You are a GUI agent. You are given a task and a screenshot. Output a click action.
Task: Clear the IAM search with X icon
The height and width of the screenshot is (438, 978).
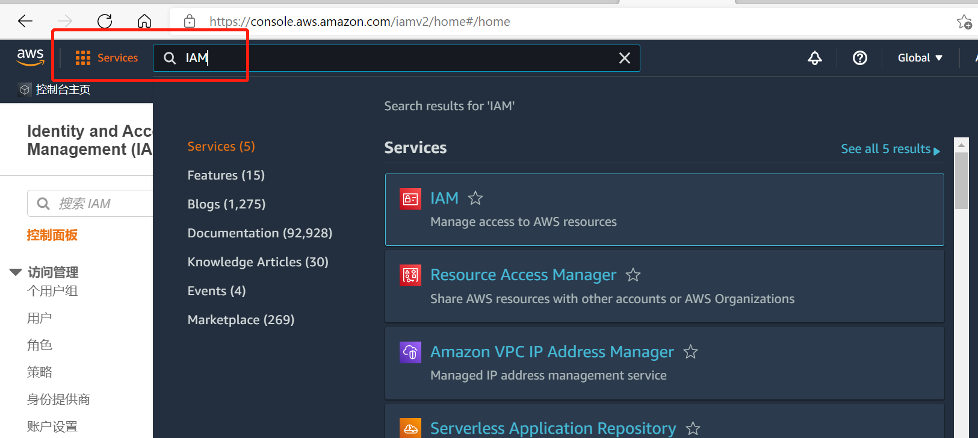pos(624,58)
